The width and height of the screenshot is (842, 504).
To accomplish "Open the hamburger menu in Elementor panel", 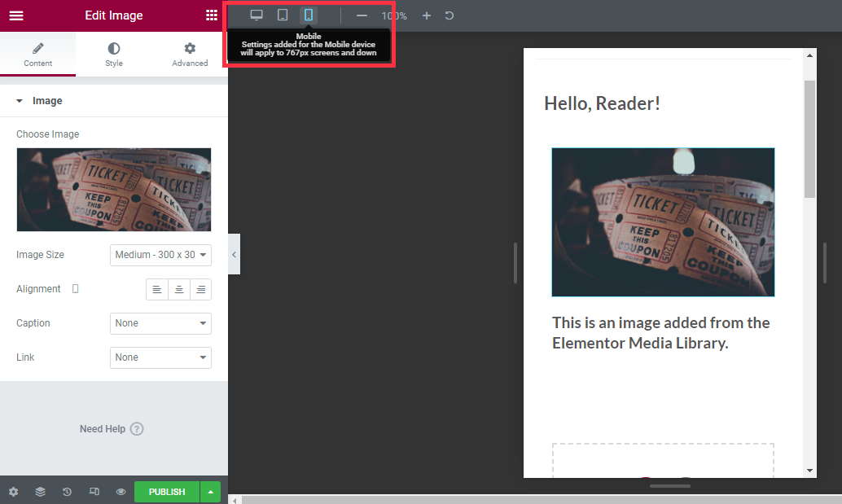I will pyautogui.click(x=16, y=15).
